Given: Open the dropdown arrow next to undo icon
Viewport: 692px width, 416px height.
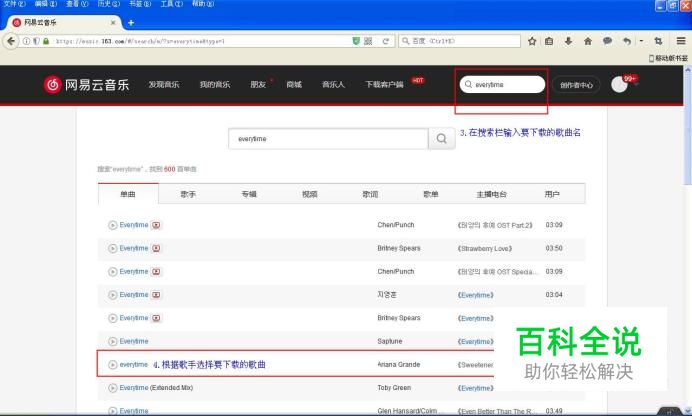Looking at the screenshot, I should pos(641,41).
